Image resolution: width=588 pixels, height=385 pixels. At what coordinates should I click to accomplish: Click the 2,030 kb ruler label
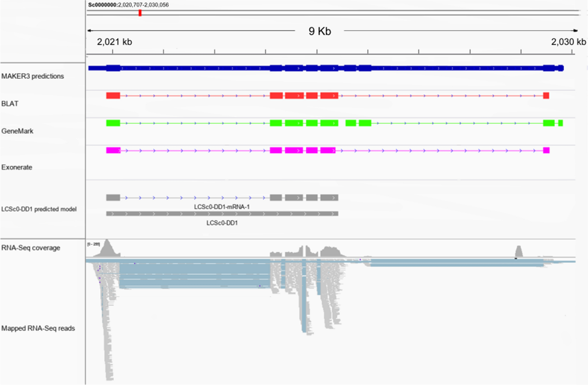(568, 42)
